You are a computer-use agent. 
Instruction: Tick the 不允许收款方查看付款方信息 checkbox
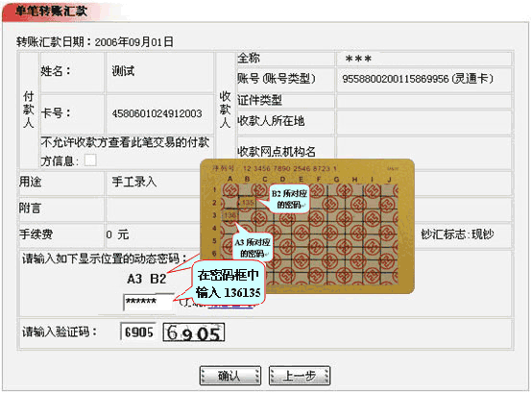pyautogui.click(x=90, y=160)
